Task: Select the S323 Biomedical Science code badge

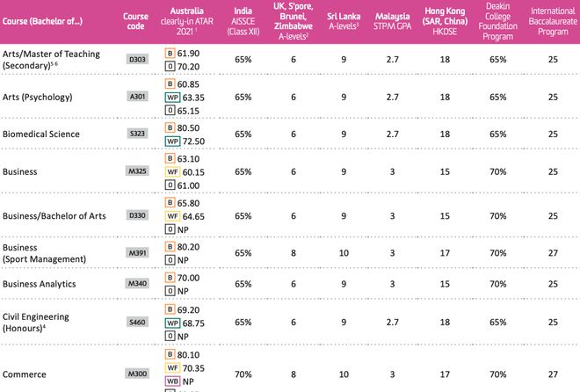Action: tap(137, 134)
